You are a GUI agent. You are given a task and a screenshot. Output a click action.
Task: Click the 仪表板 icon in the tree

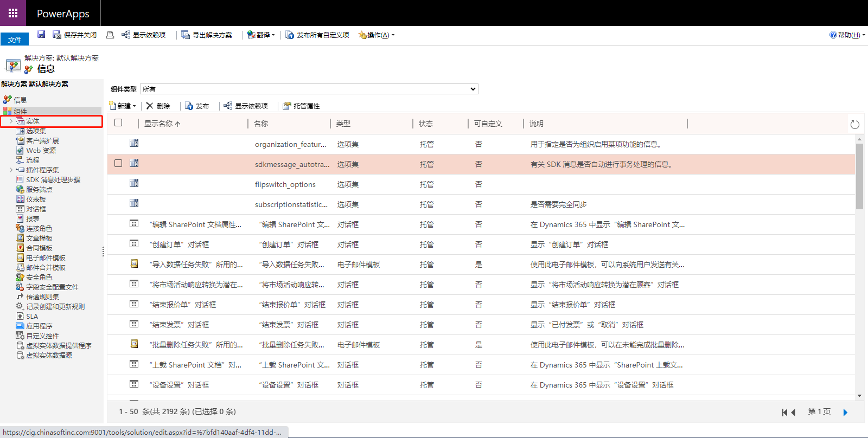click(x=20, y=199)
